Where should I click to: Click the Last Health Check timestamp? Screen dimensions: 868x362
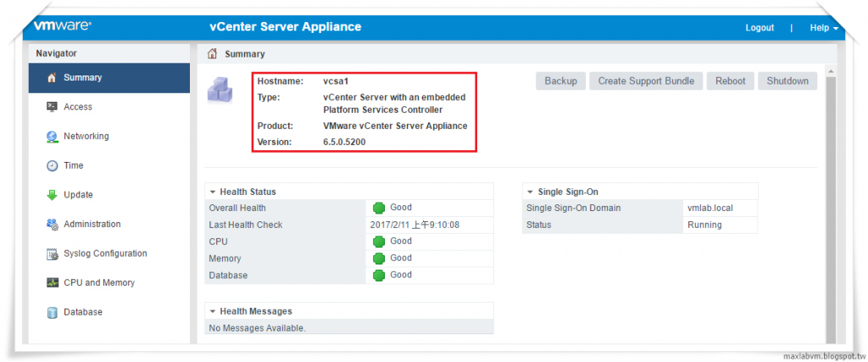click(415, 225)
